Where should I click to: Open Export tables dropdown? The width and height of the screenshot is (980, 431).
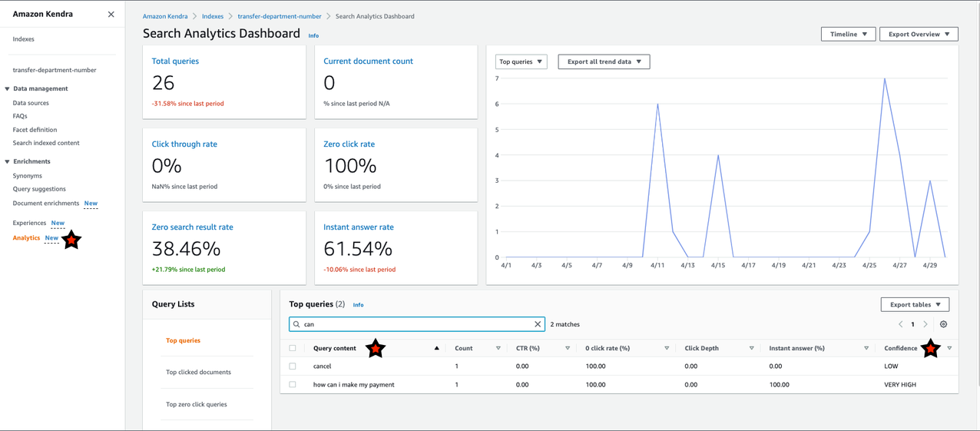[915, 304]
